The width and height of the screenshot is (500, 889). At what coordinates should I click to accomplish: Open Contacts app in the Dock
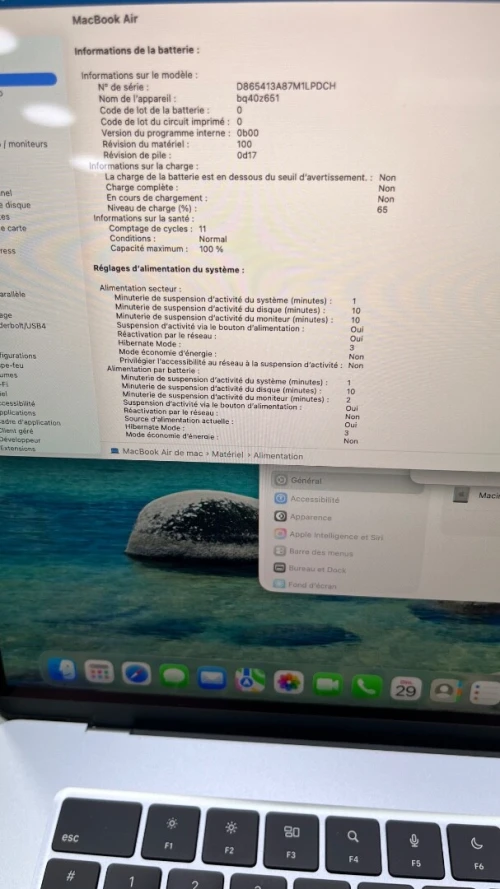point(445,691)
